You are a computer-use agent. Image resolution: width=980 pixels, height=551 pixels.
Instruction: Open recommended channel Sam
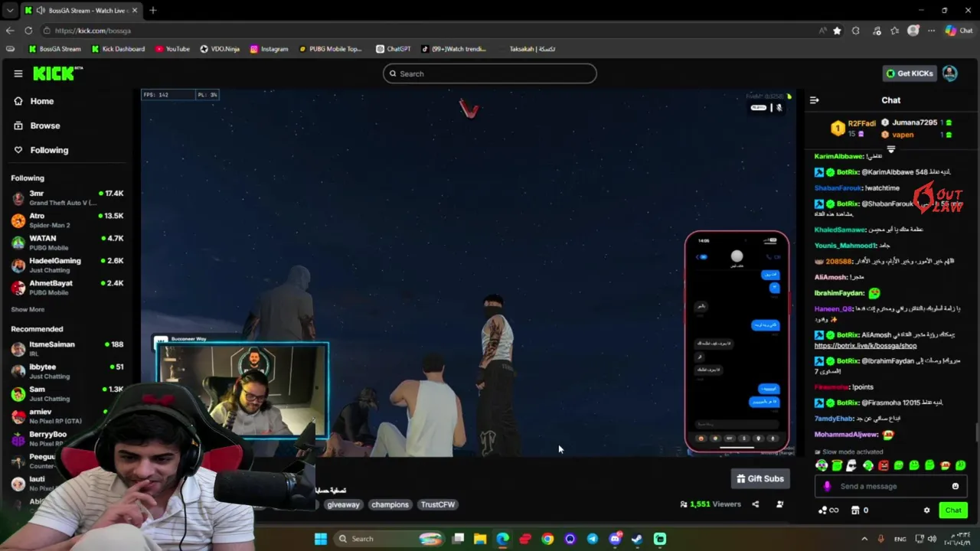click(x=67, y=393)
